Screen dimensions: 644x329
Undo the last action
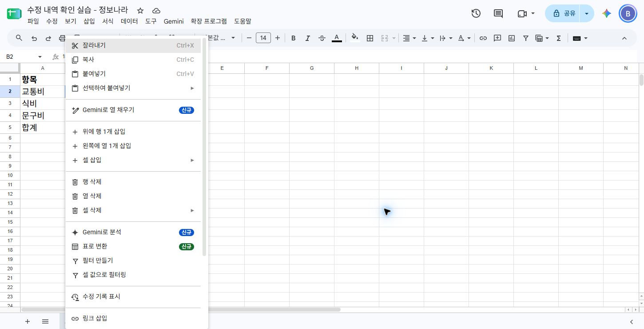click(x=34, y=38)
